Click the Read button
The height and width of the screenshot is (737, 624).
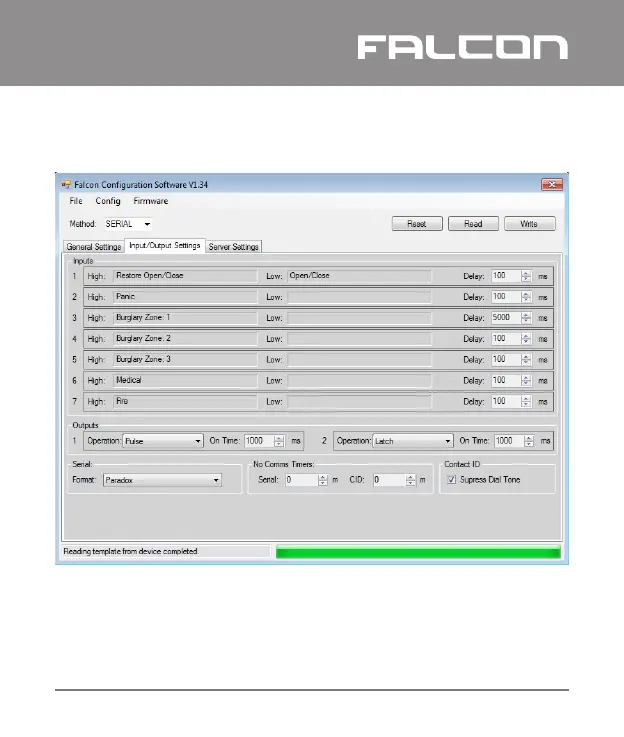pos(473,224)
